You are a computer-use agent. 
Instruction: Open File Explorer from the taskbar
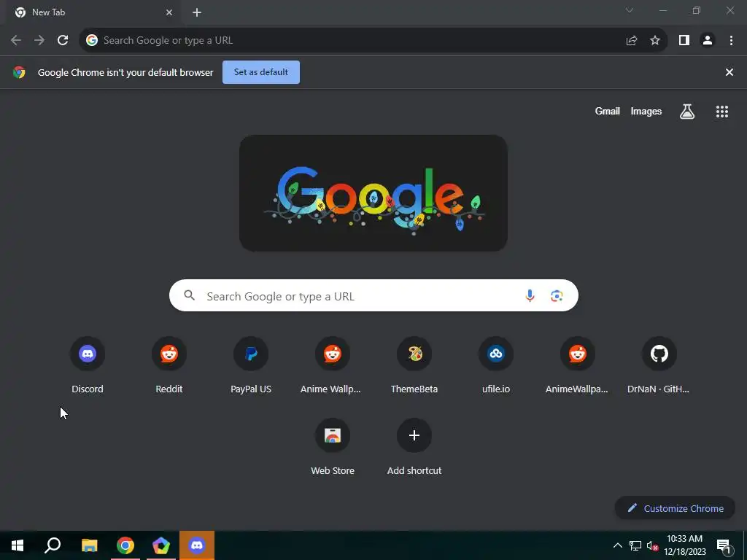[x=89, y=545]
